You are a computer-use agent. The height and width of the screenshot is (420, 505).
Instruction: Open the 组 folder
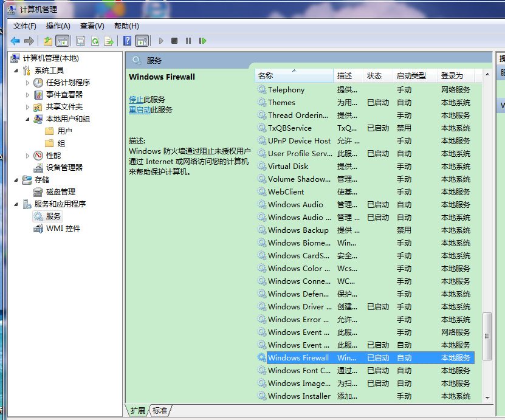point(61,143)
